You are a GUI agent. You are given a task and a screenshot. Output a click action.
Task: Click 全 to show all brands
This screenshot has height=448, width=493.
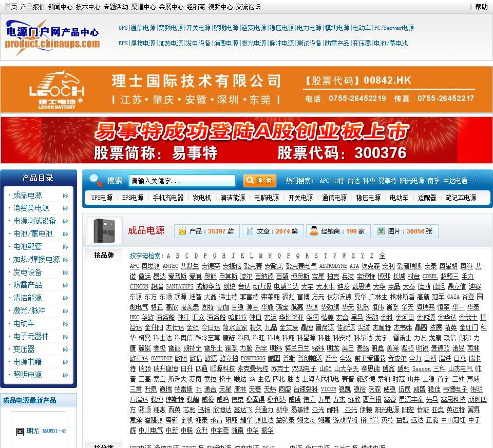382,256
